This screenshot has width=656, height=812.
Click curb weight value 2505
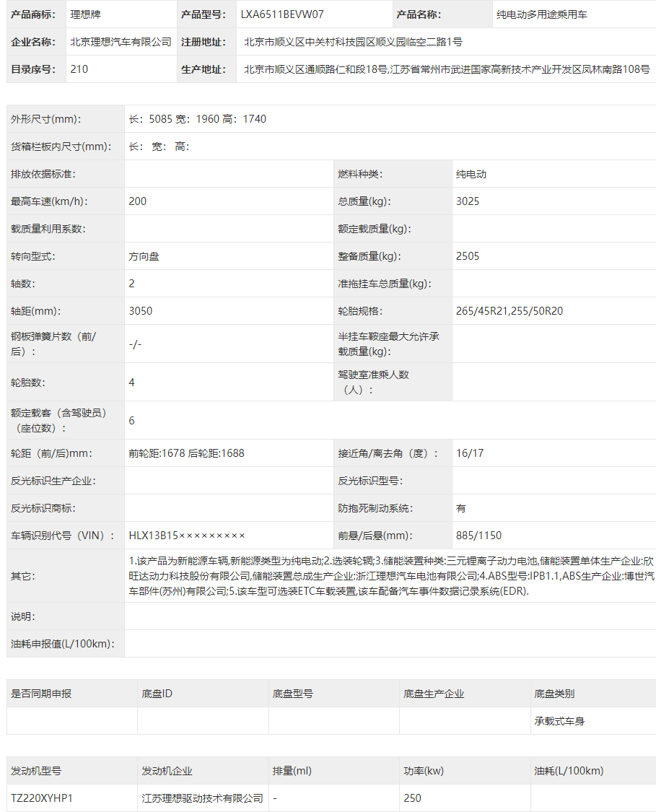click(468, 256)
